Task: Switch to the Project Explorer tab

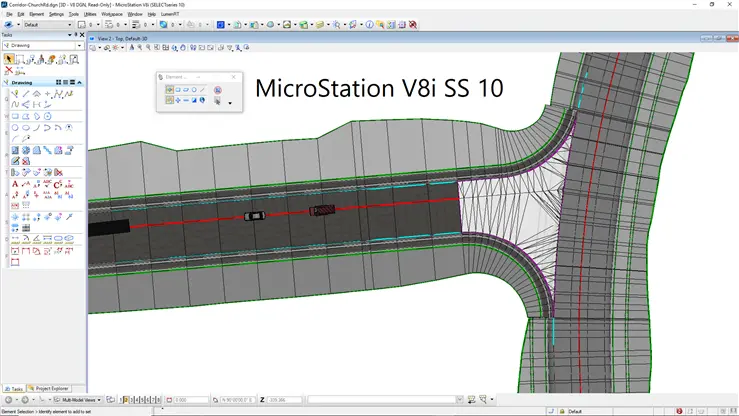Action: point(50,388)
